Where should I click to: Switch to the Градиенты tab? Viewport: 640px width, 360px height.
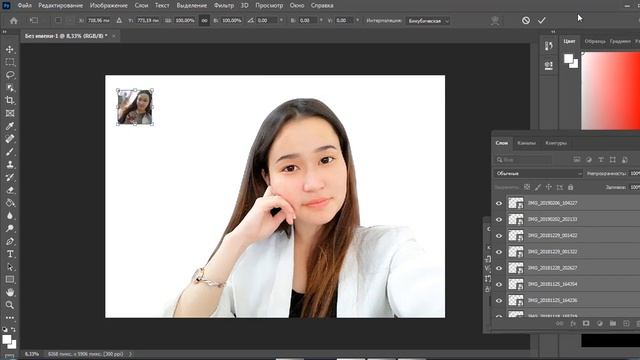click(x=620, y=41)
